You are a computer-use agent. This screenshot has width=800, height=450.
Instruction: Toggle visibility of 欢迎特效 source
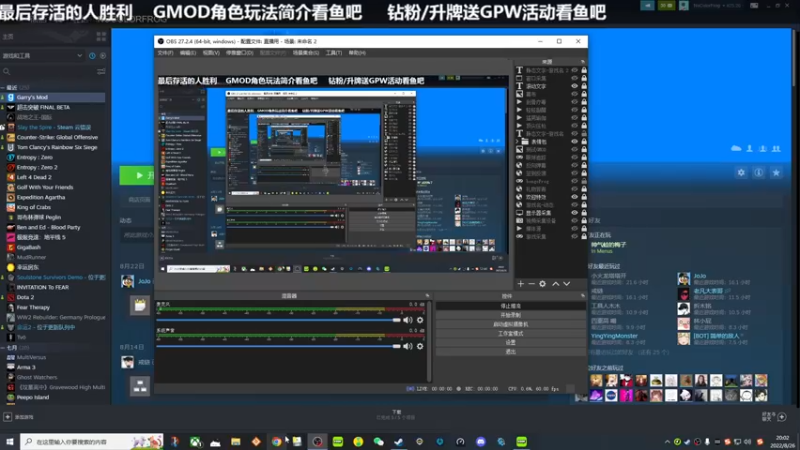574,197
